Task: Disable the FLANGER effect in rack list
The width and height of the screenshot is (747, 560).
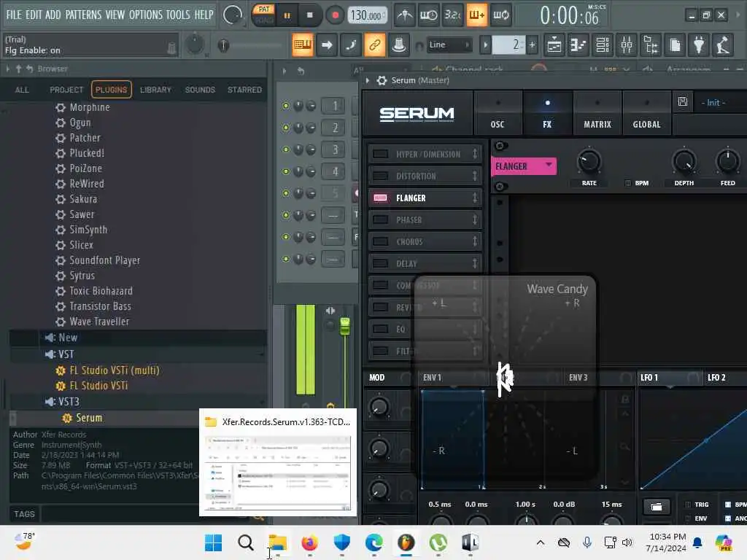Action: coord(380,198)
